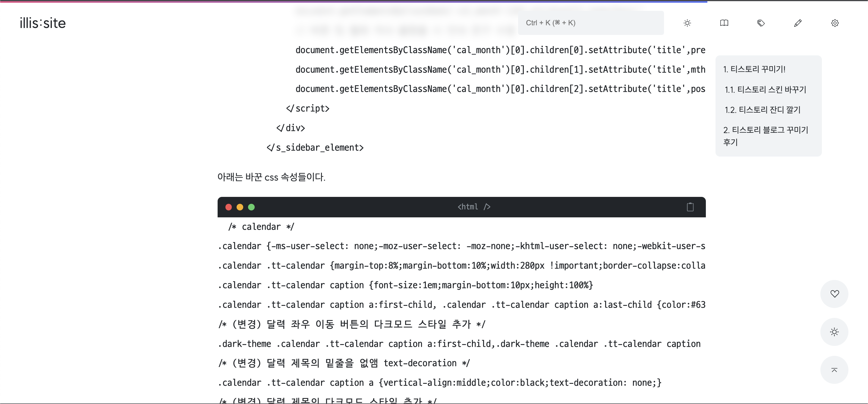Screen dimensions: 868x404
Task: Go to '1.1. 티스토리 스킨 바꾸기' heading
Action: (765, 89)
